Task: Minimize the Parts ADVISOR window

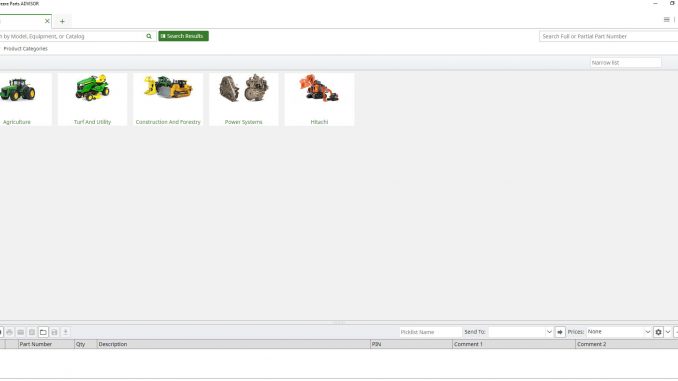Action: (656, 3)
